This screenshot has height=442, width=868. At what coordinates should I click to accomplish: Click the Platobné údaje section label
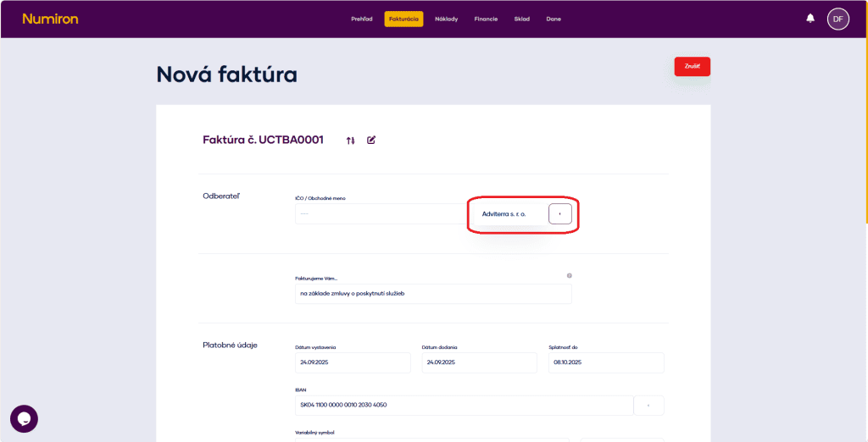(231, 345)
